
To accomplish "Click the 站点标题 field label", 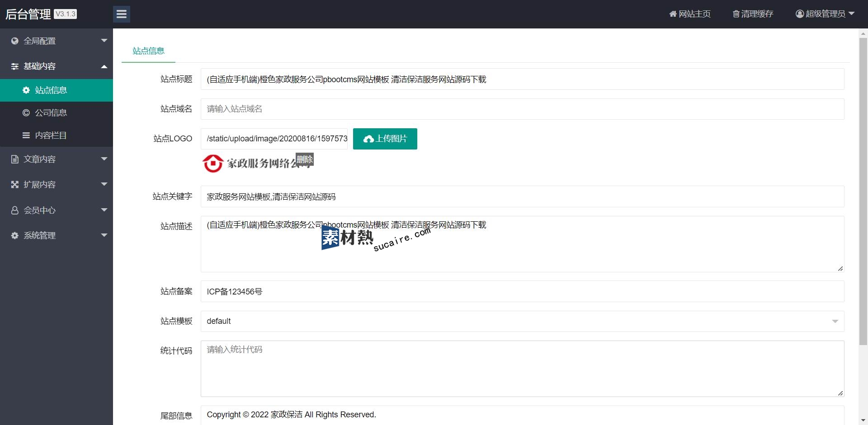I will 176,79.
